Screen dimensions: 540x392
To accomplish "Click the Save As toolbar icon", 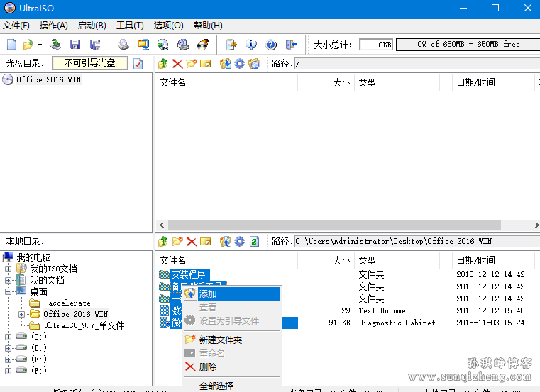I will 94,45.
